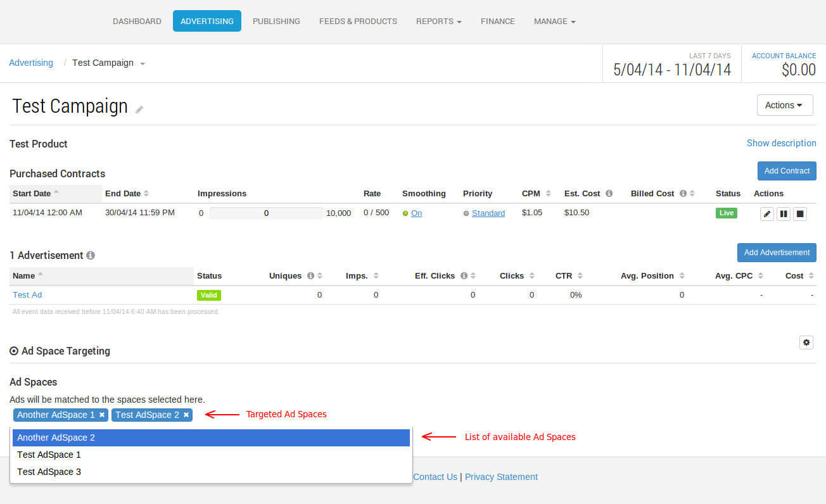View the account balance
Viewport: 826px width, 504px height.
click(x=784, y=63)
